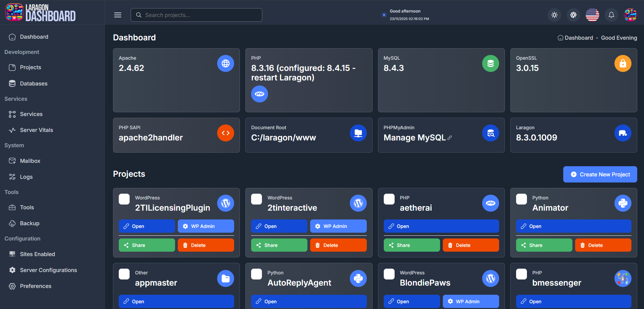The image size is (644, 309).
Task: Open notifications via the bell icon
Action: pos(611,15)
